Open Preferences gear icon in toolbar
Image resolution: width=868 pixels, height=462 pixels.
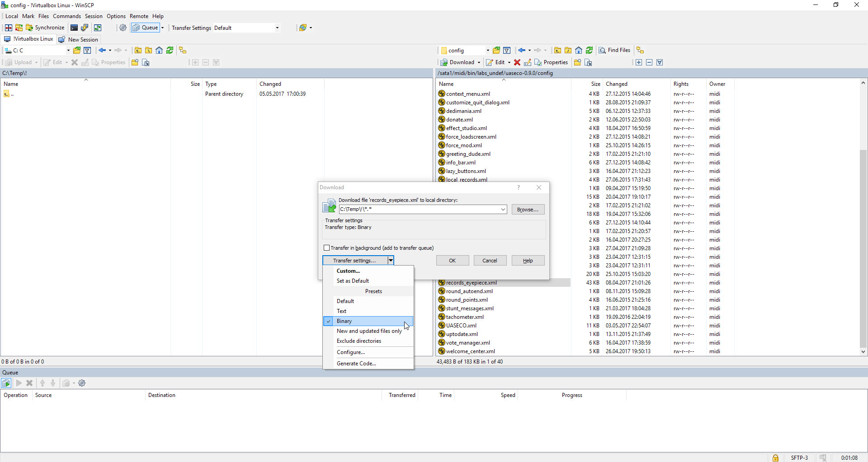click(123, 28)
